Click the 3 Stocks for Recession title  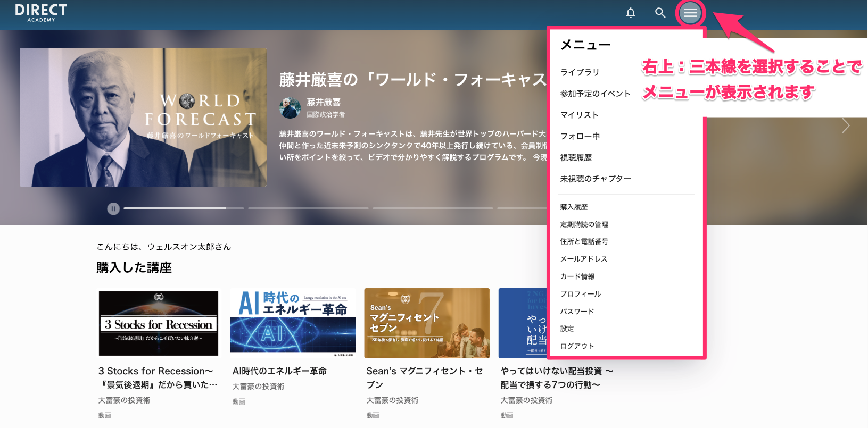coord(158,377)
